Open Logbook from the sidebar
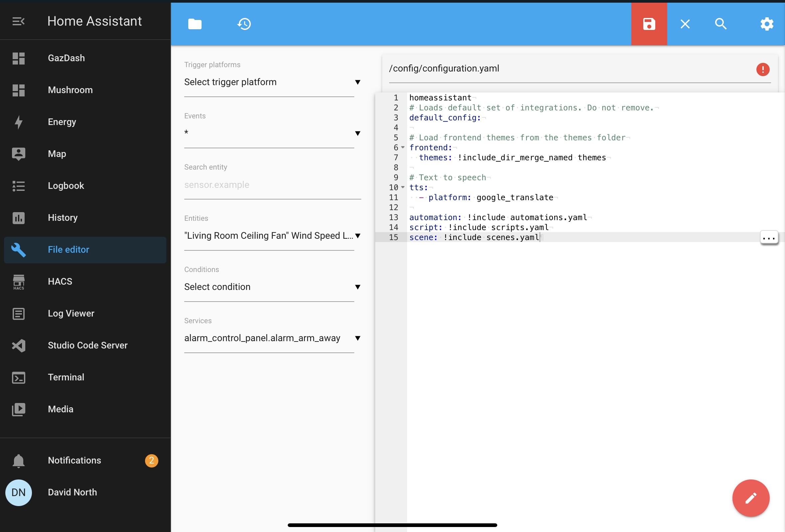The height and width of the screenshot is (532, 785). (66, 185)
